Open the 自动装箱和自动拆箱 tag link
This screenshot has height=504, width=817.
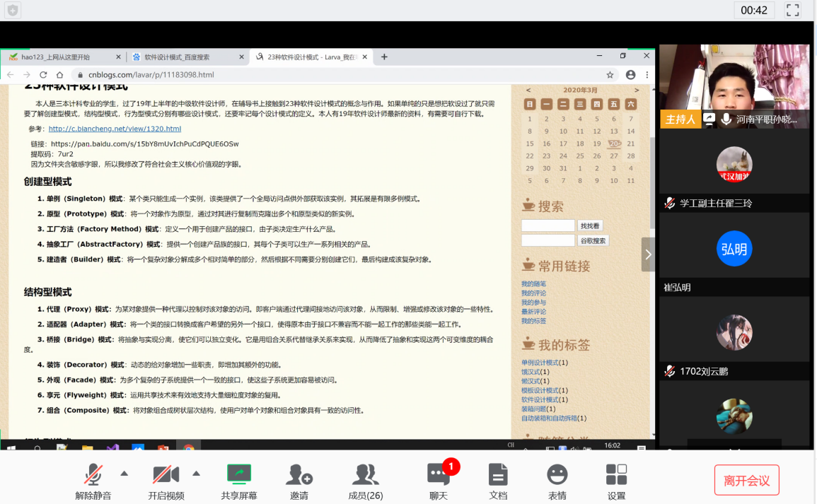(x=549, y=418)
